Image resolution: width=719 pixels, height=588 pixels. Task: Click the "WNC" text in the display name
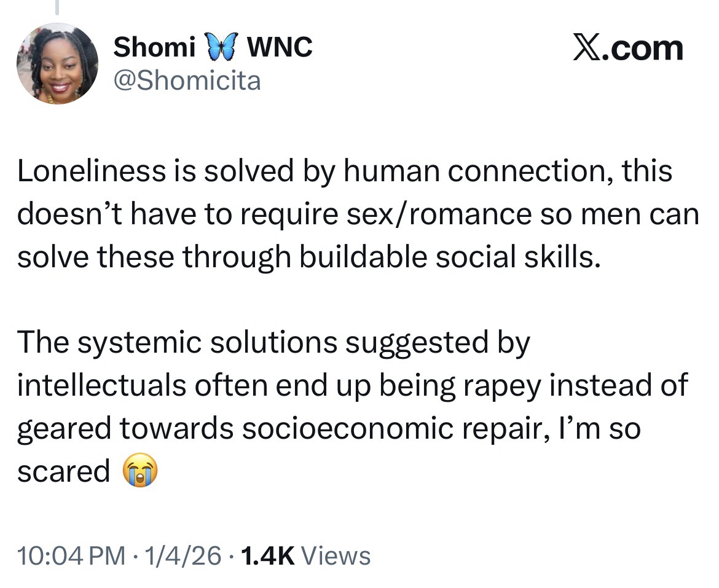[279, 47]
